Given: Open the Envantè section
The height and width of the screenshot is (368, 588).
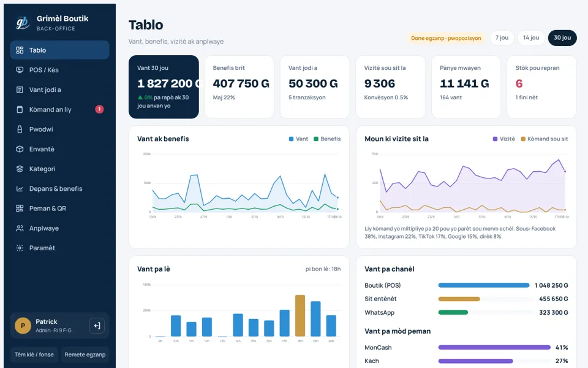Looking at the screenshot, I should [x=59, y=149].
